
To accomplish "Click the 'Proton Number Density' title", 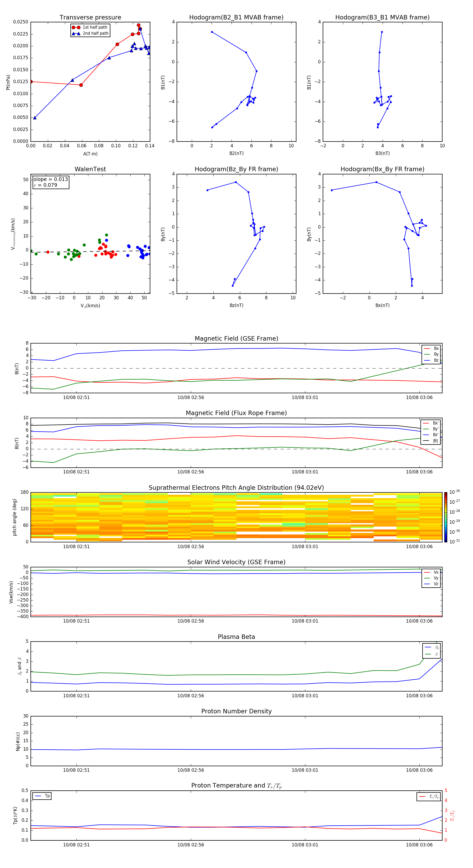I will (236, 711).
